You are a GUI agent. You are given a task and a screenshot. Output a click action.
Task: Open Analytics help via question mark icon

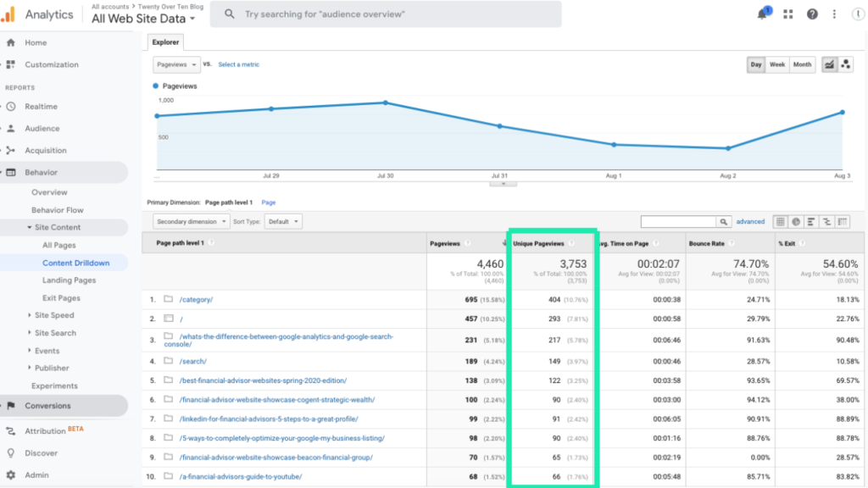(812, 14)
